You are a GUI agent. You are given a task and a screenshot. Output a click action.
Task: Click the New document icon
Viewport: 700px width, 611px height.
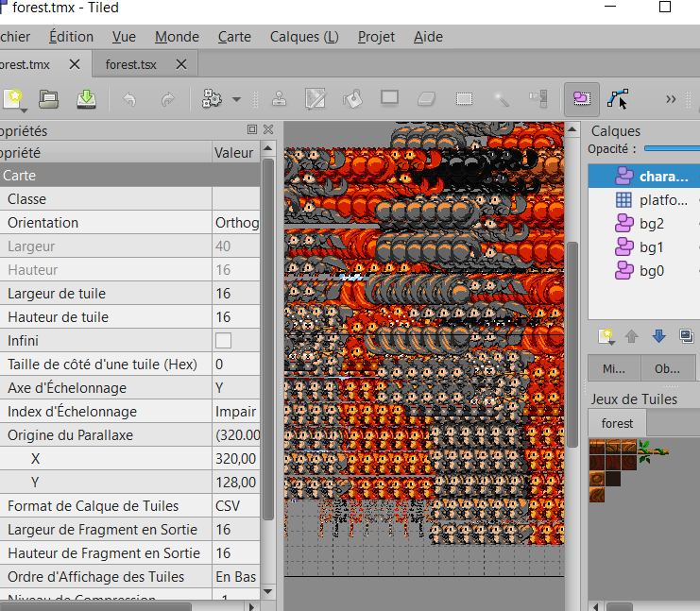pyautogui.click(x=13, y=99)
